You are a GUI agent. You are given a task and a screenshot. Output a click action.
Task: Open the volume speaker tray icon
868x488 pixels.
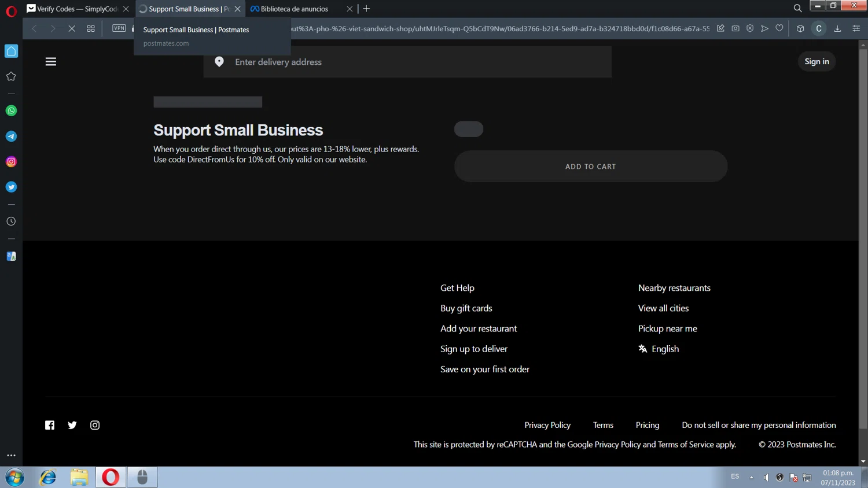click(x=766, y=477)
